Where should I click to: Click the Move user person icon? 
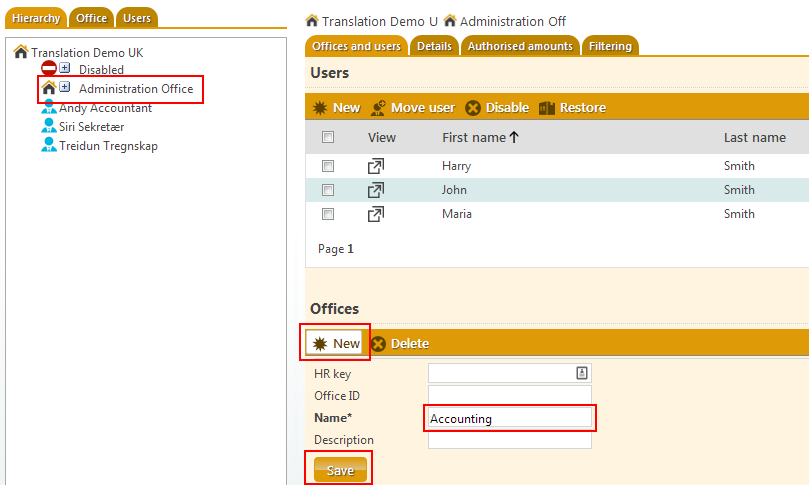coord(378,107)
